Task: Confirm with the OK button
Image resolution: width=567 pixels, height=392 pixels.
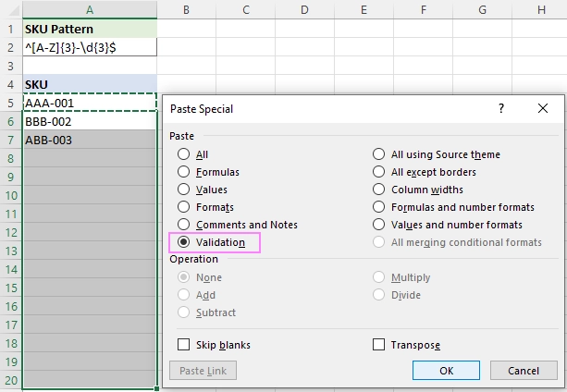Action: (x=446, y=371)
